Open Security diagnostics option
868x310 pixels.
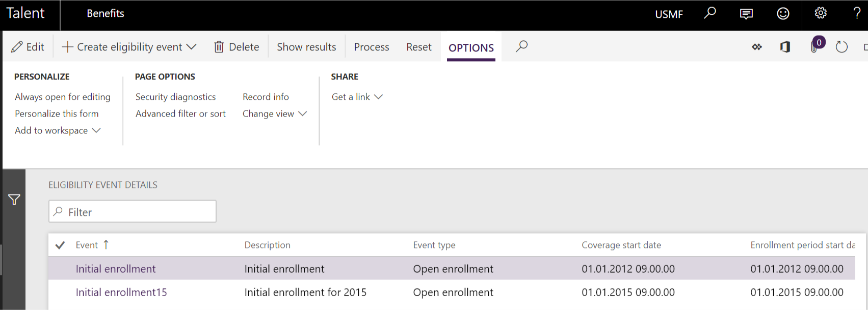175,97
